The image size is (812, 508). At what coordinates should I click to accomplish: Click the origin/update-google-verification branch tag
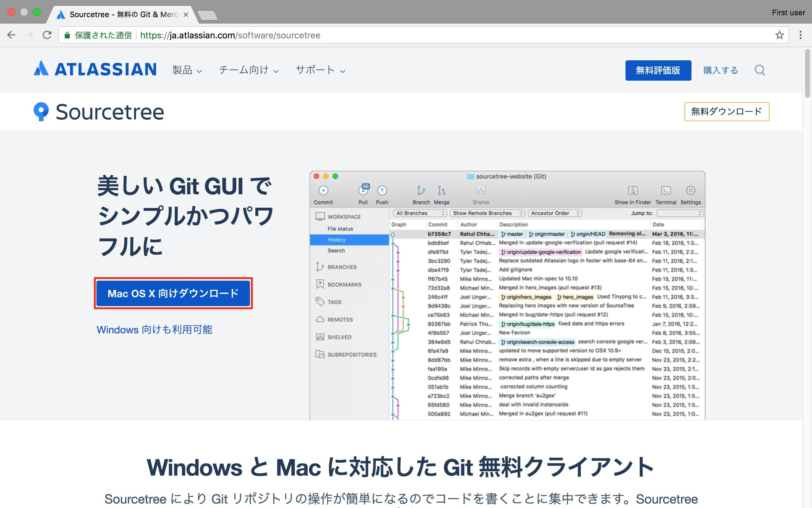pyautogui.click(x=540, y=252)
